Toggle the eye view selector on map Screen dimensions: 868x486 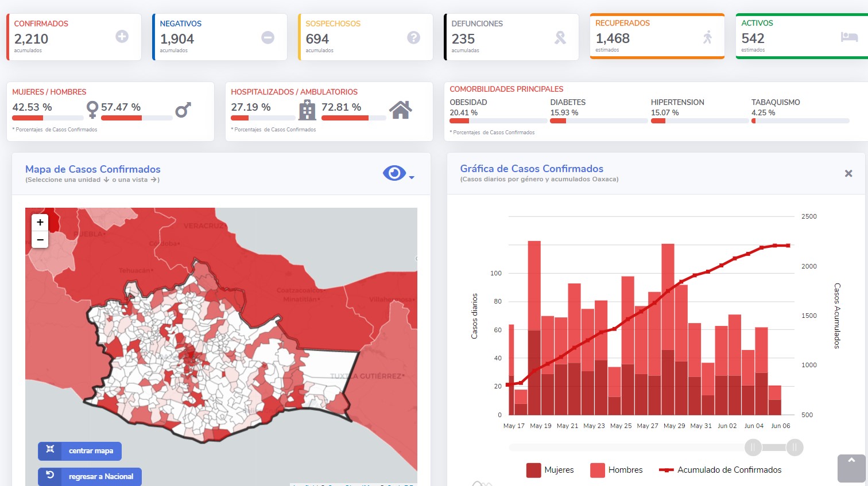(x=394, y=173)
